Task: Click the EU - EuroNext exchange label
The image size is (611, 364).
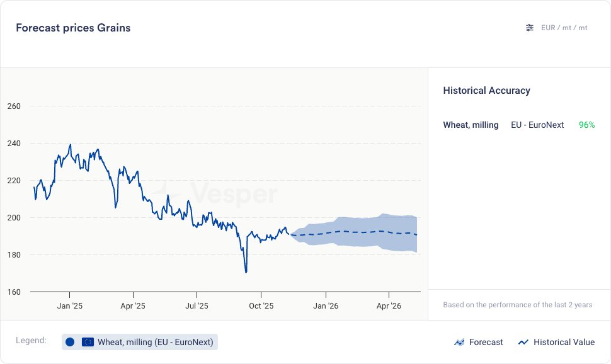Action: pos(537,125)
